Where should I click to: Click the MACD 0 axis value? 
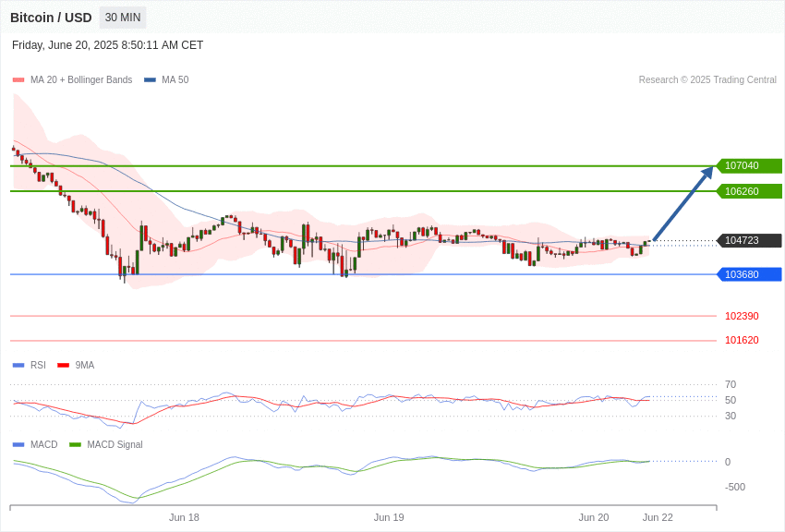(728, 462)
